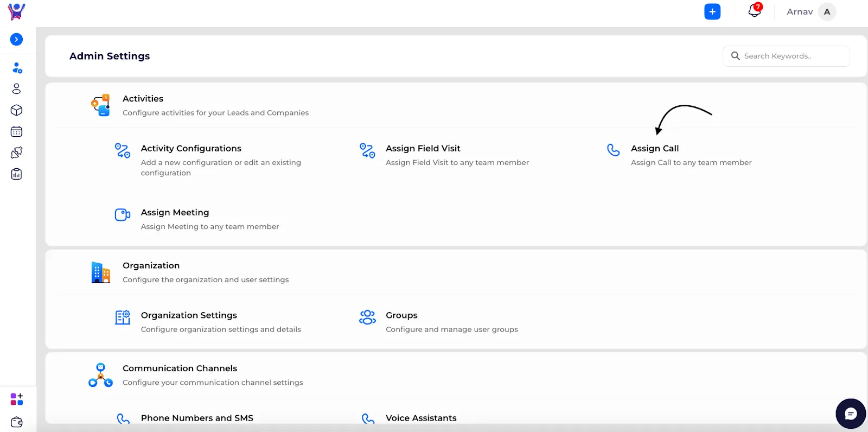Click 'Configure and manage user groups' text

[452, 329]
